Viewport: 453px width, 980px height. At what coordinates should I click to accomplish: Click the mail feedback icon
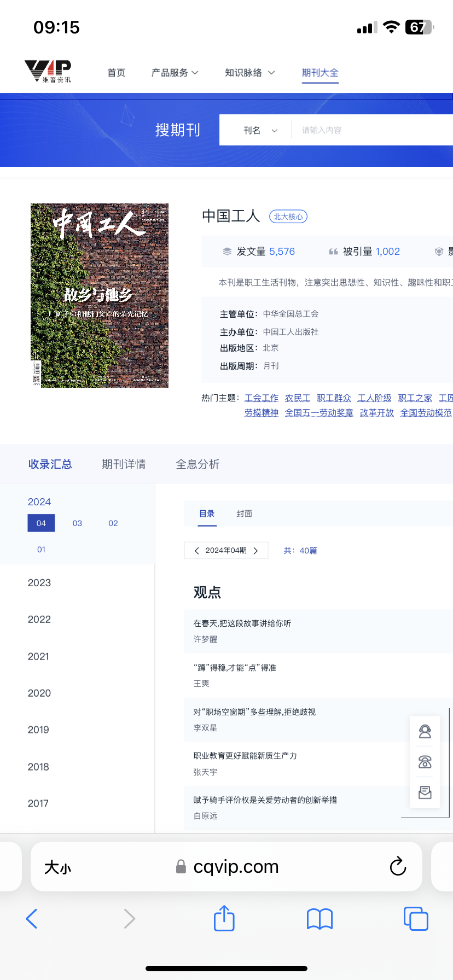(425, 792)
